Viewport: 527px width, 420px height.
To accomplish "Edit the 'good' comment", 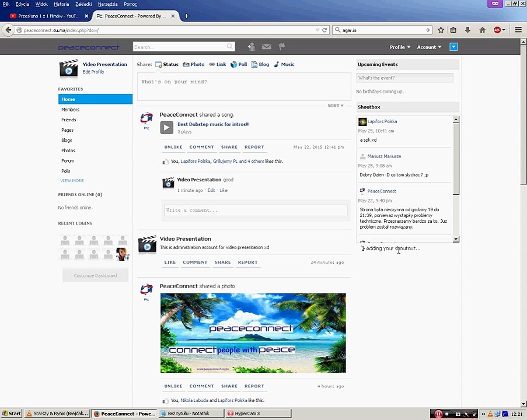I will tap(211, 190).
